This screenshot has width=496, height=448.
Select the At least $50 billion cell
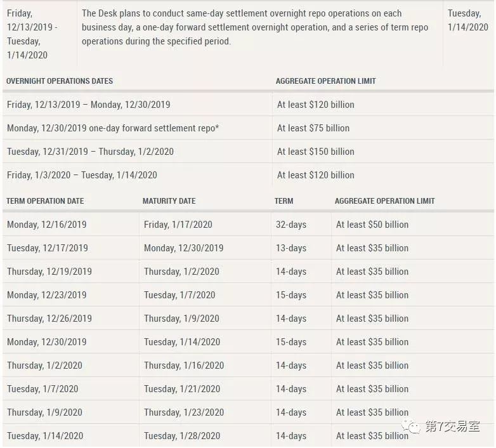(x=372, y=225)
